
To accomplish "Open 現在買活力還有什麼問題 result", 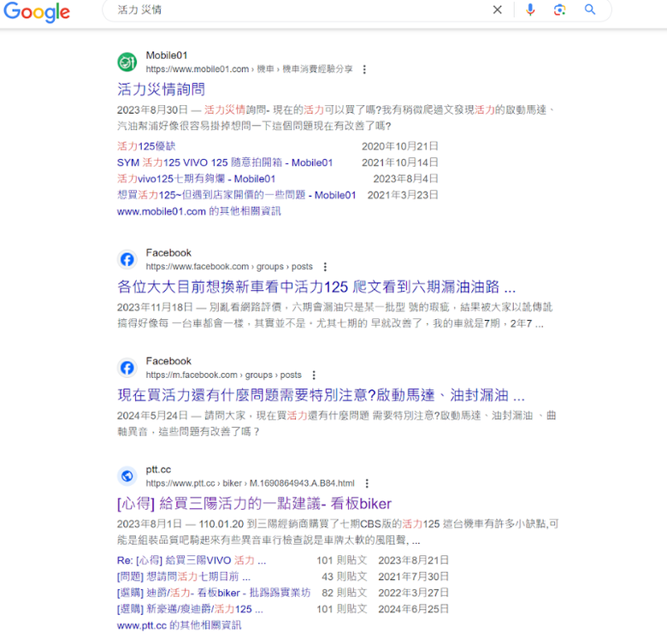I will (x=321, y=395).
